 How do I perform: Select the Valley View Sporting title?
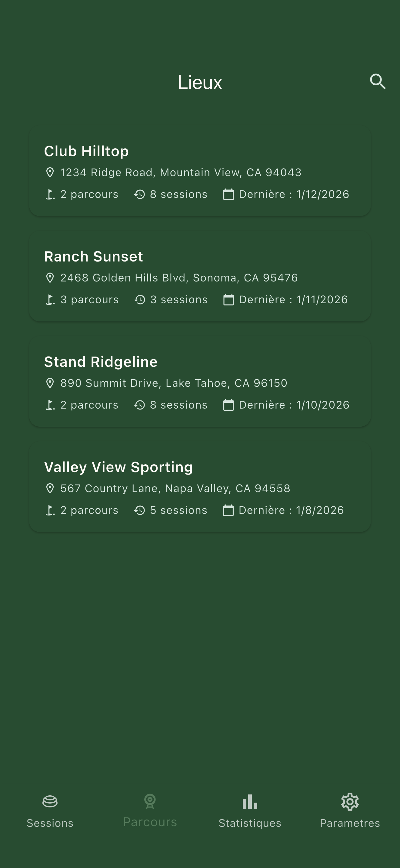118,467
